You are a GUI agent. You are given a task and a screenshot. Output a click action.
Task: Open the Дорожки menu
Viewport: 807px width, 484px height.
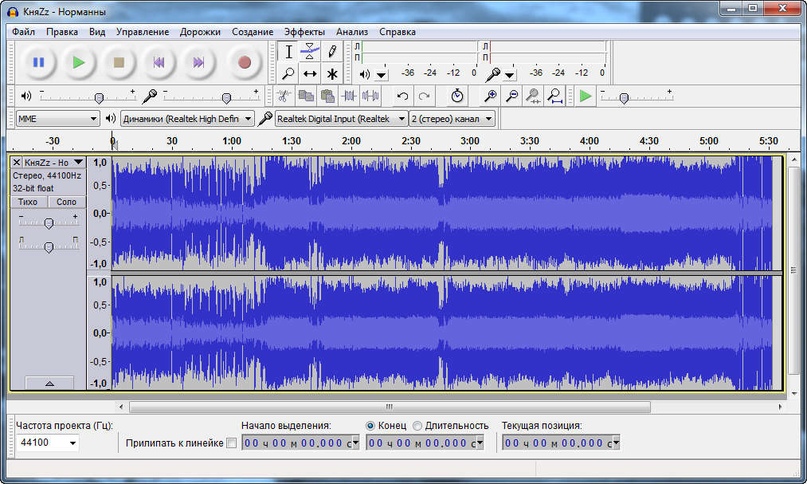click(x=200, y=31)
